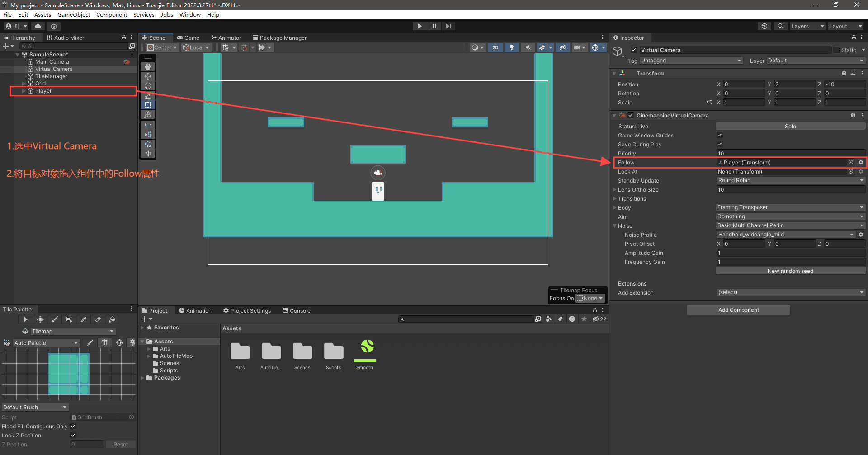This screenshot has width=868, height=455.
Task: Open the global search magnifier icon
Action: (x=780, y=26)
